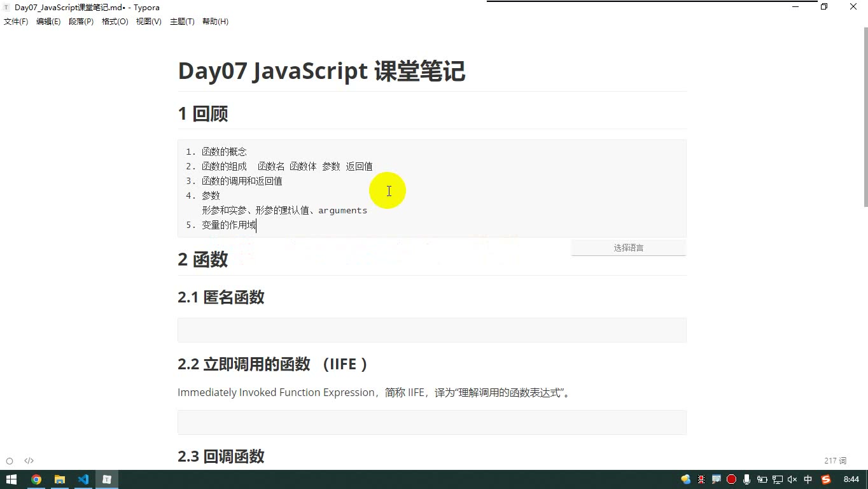
Task: Click the line '5. 变量的作用域'
Action: [221, 225]
